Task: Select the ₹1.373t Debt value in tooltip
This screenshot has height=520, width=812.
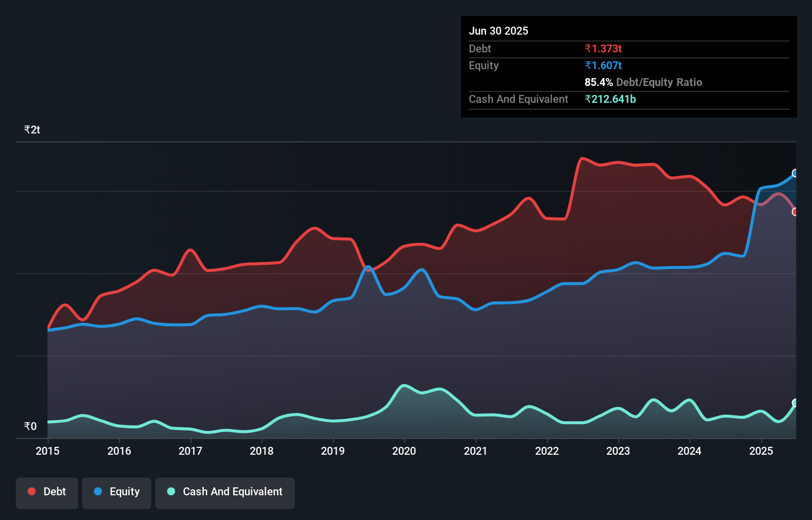Action: coord(603,48)
